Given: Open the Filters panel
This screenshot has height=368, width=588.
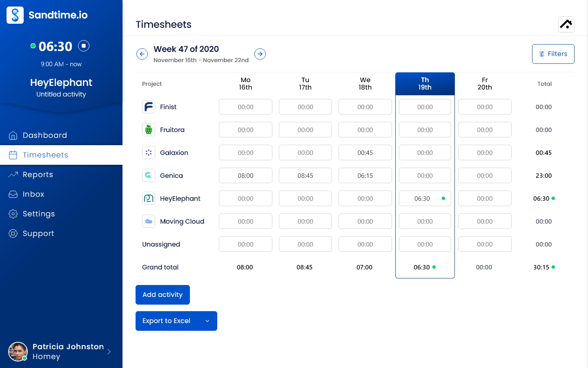Looking at the screenshot, I should coord(553,54).
